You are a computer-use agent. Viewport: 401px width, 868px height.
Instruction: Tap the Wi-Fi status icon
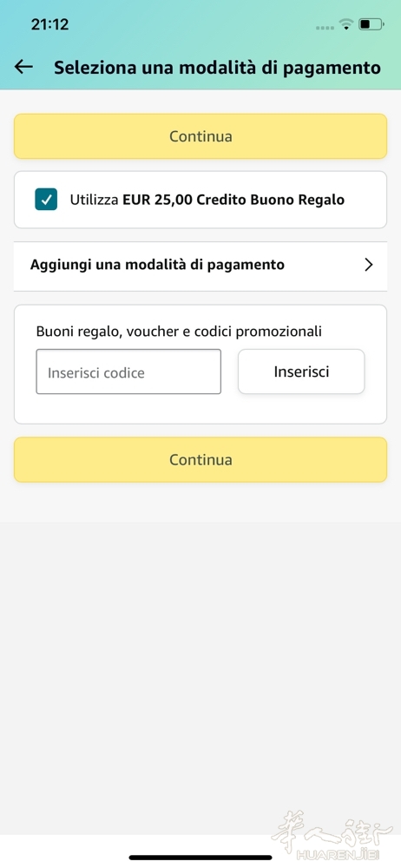pyautogui.click(x=346, y=24)
